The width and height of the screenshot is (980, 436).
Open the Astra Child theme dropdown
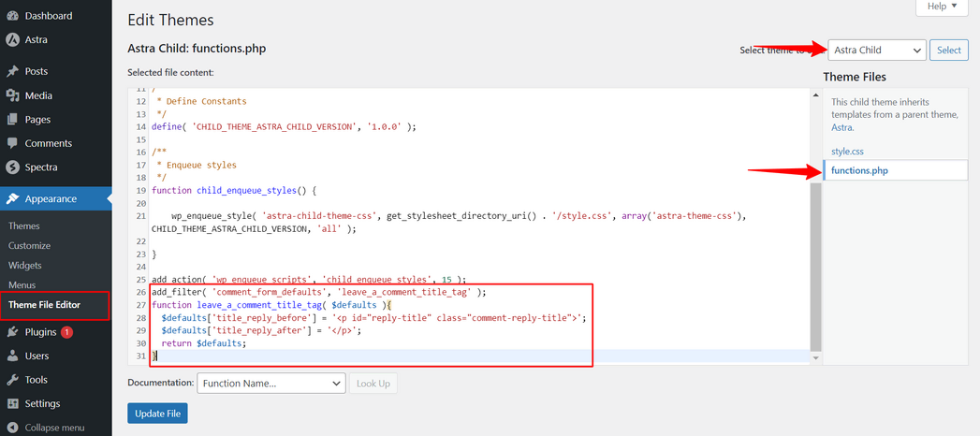pyautogui.click(x=876, y=51)
